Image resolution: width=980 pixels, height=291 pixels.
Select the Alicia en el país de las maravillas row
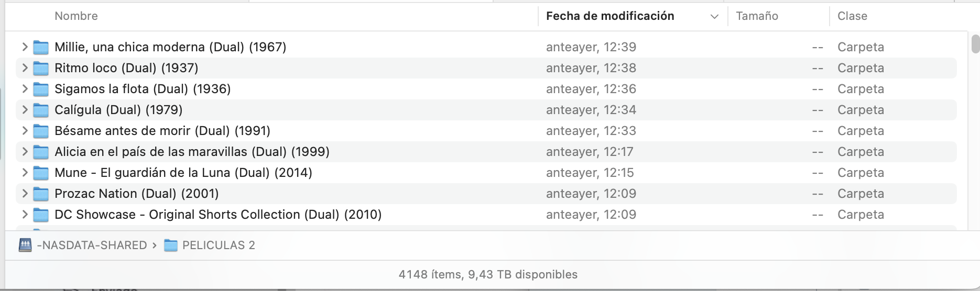coord(486,152)
